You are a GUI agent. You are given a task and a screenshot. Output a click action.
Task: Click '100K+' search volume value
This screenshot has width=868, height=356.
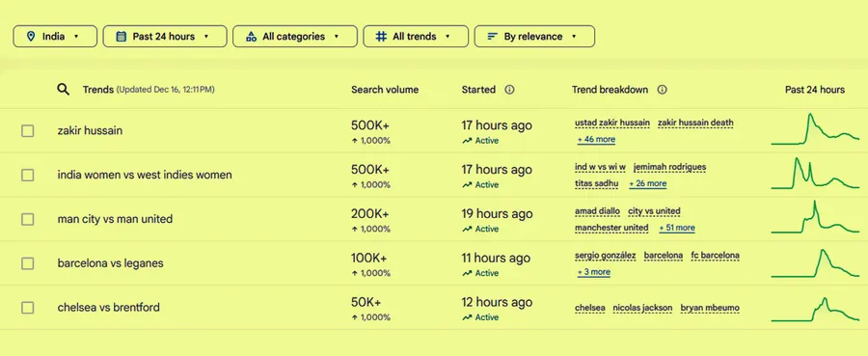tap(368, 258)
